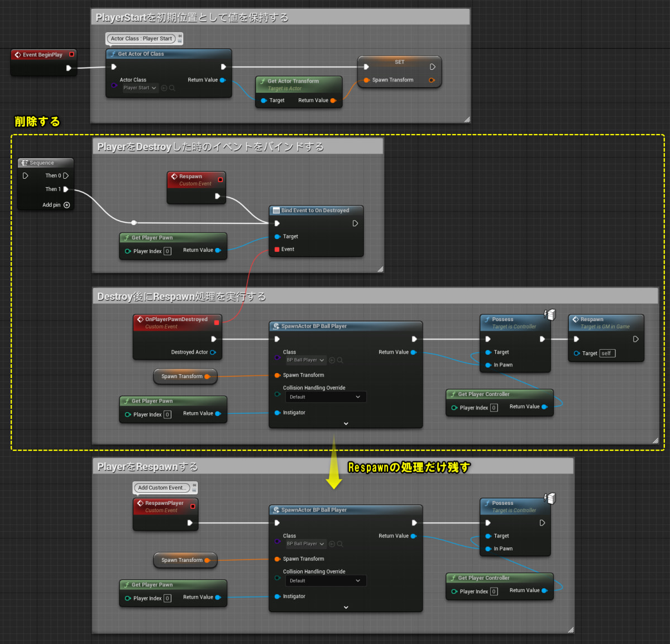The image size is (670, 644).
Task: Click the Player Index field on Get Player Pawn
Action: click(167, 251)
